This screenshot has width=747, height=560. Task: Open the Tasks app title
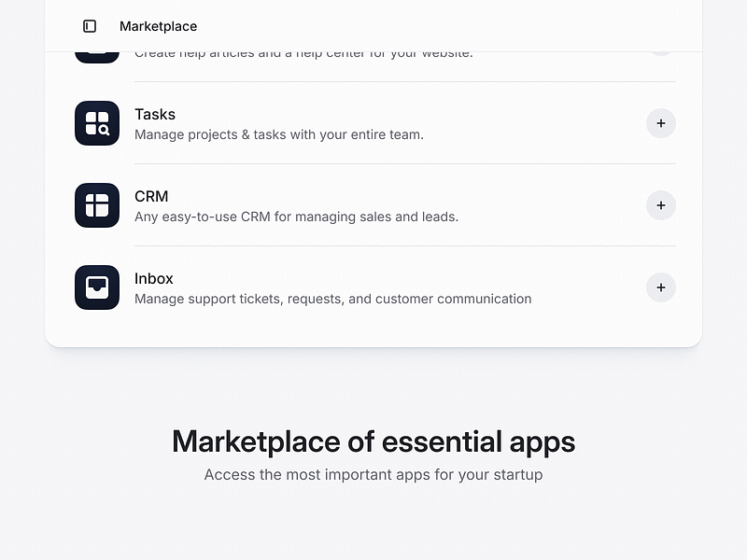click(x=155, y=114)
